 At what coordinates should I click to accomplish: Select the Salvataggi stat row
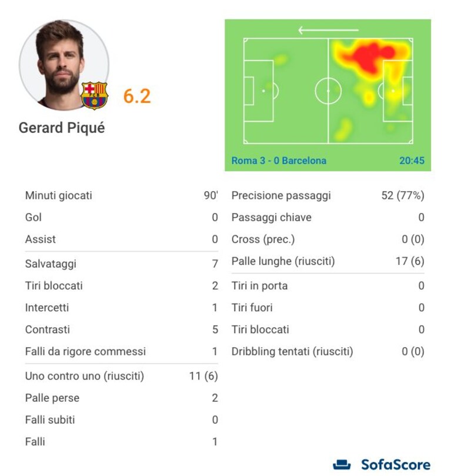coord(122,264)
